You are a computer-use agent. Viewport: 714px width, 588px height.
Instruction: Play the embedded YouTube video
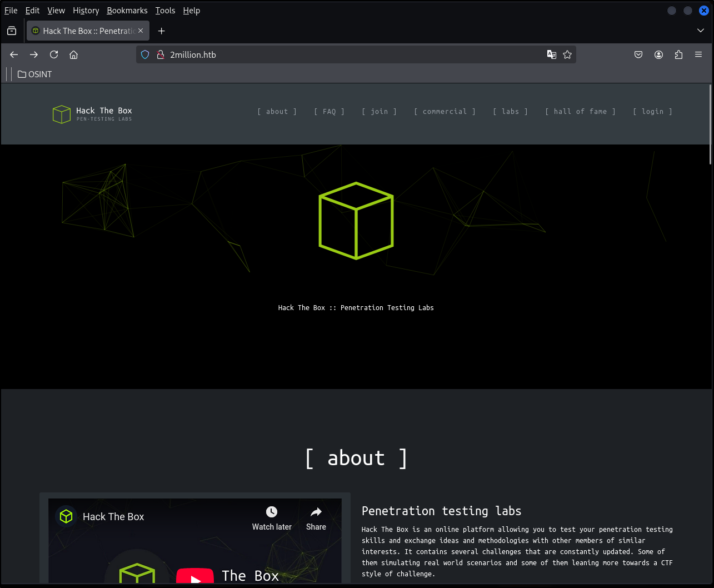[195, 576]
